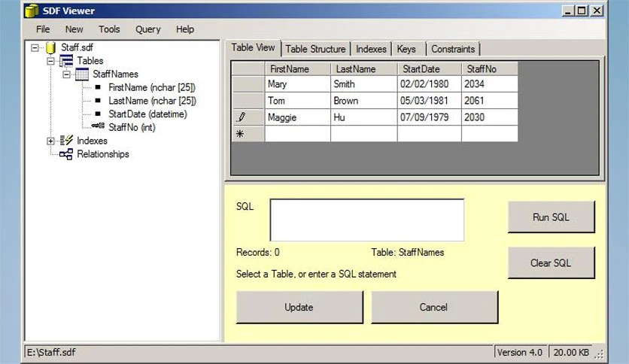Image resolution: width=629 pixels, height=364 pixels.
Task: Select StaffNo (int) in tree
Action: (132, 127)
